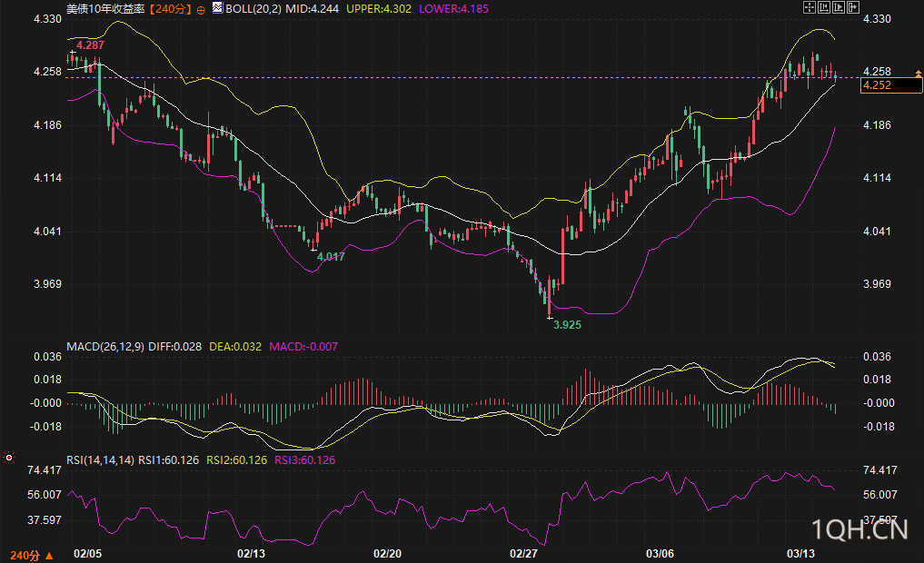The image size is (924, 563).
Task: Click the chart replay play icon
Action: click(x=839, y=7)
